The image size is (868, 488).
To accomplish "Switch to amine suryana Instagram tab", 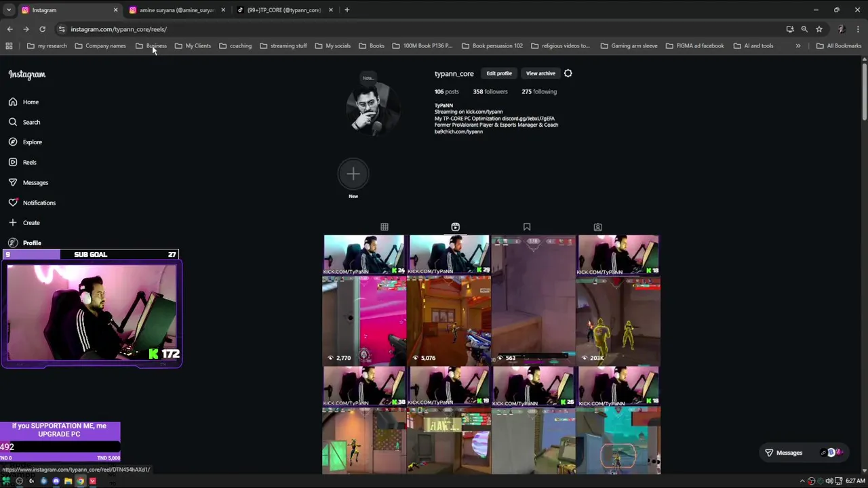I will click(x=178, y=10).
